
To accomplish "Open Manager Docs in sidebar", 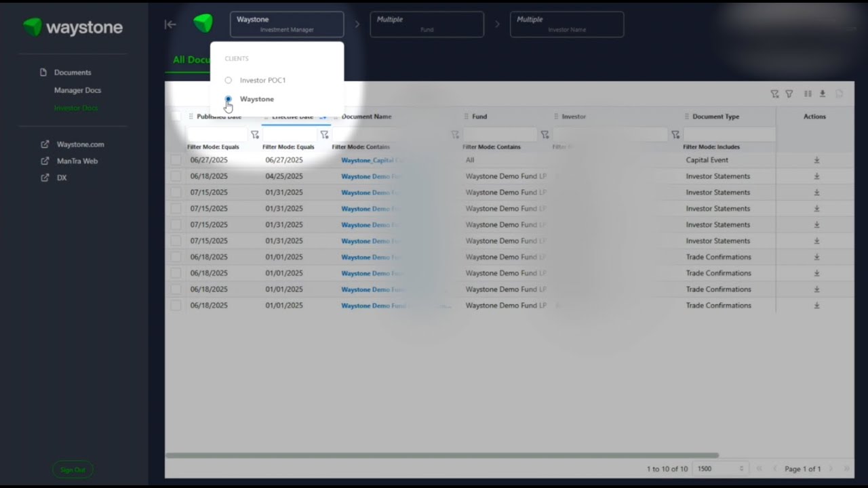I will pos(77,90).
